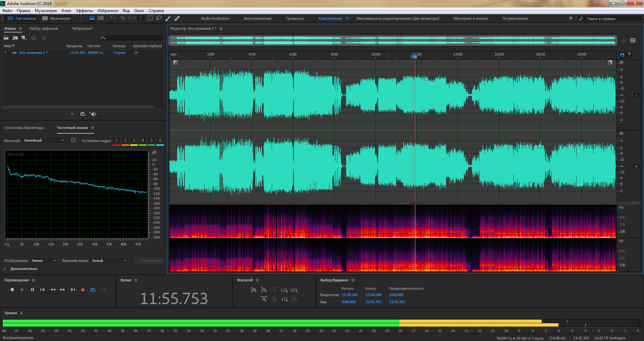644x341 pixels.
Task: Switch to Статистика Амплитуды tab
Action: point(24,128)
